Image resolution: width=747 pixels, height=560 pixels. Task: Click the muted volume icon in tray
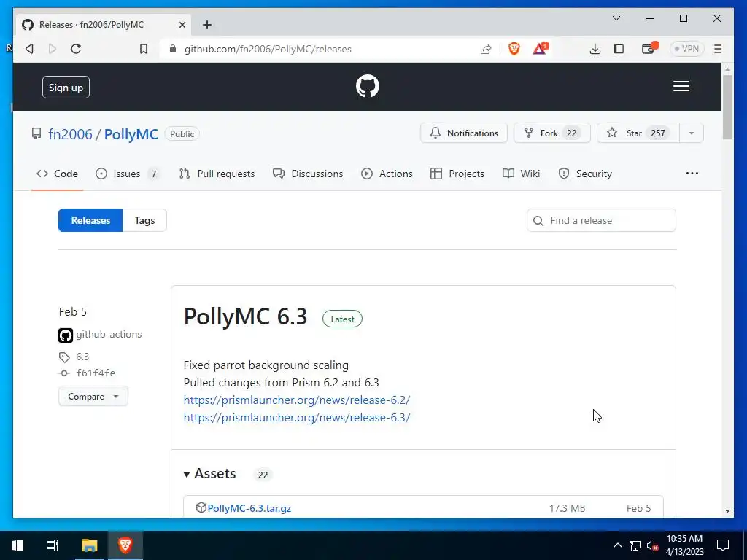652,545
